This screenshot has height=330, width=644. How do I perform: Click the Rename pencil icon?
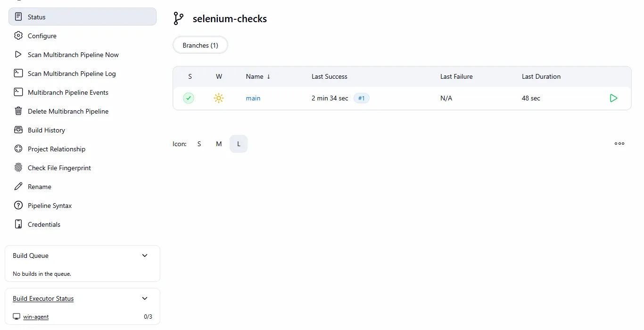[x=18, y=186]
